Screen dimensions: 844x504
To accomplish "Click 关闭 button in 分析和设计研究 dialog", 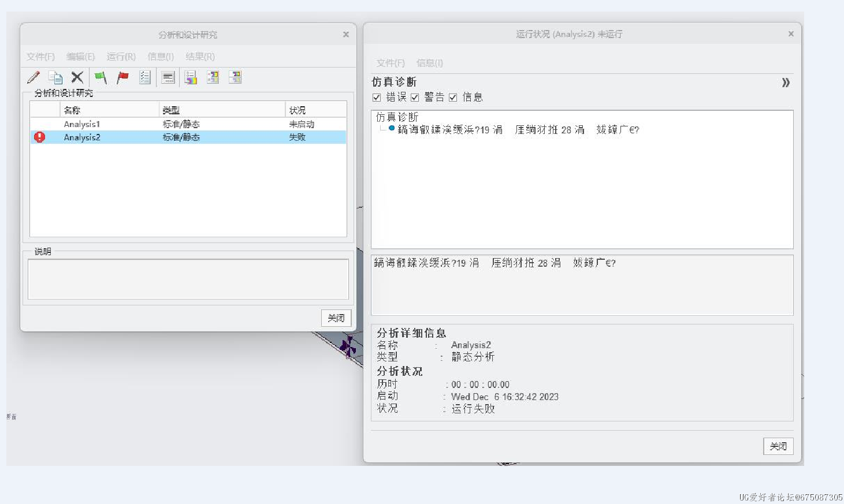I will coord(336,318).
